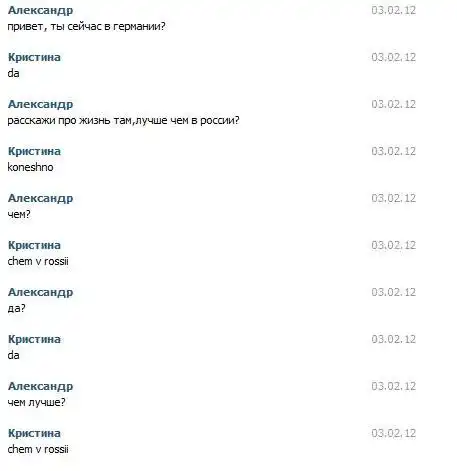This screenshot has height=471, width=457.
Task: Select the message text 'привет, ты сейчас в германии?'
Action: 86,26
